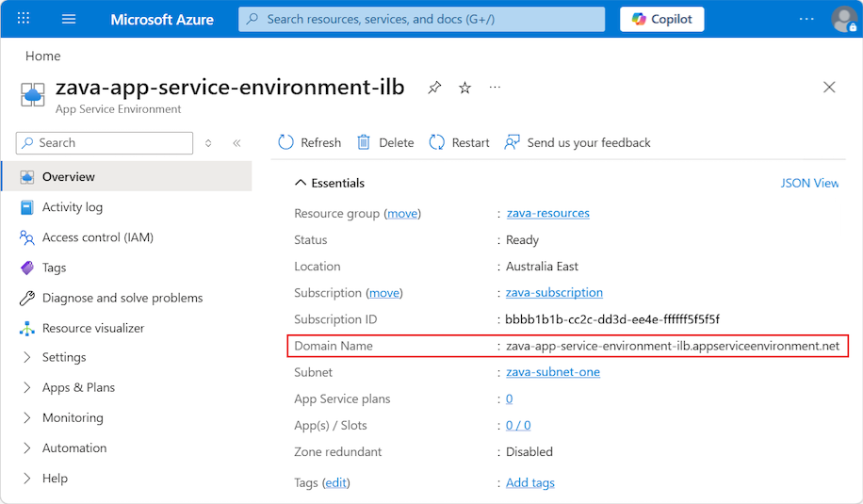Click the Australia East location value
This screenshot has width=863, height=504.
[x=542, y=267]
